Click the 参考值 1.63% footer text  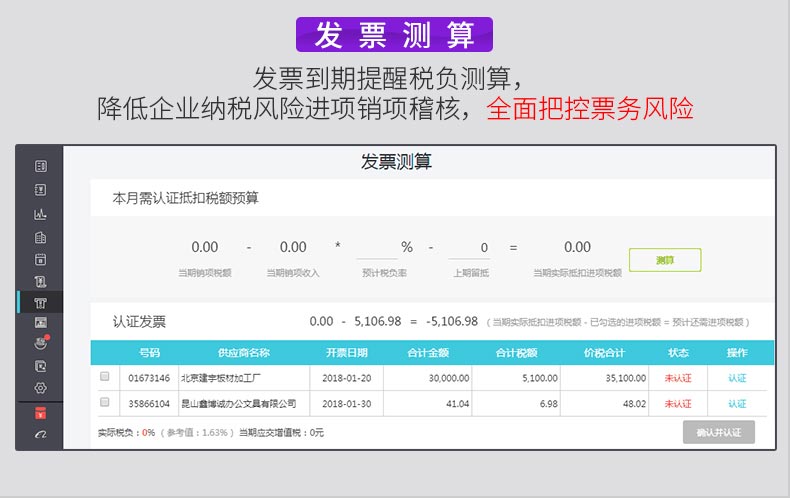198,433
